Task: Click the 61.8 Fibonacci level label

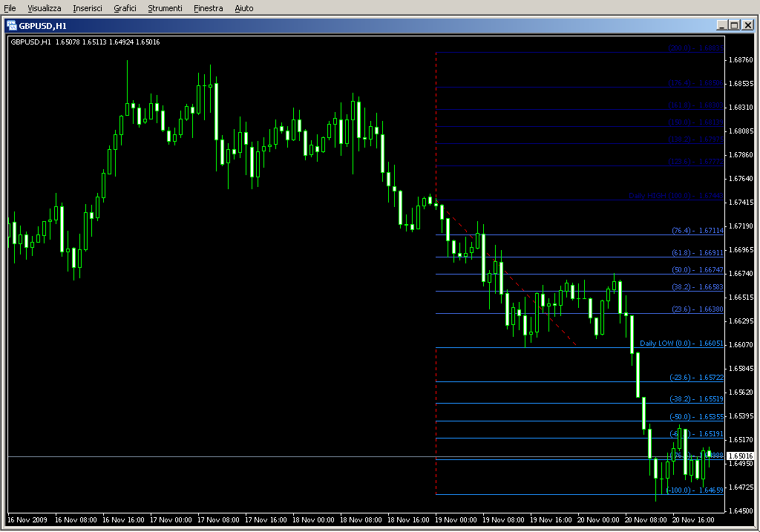Action: click(x=696, y=253)
